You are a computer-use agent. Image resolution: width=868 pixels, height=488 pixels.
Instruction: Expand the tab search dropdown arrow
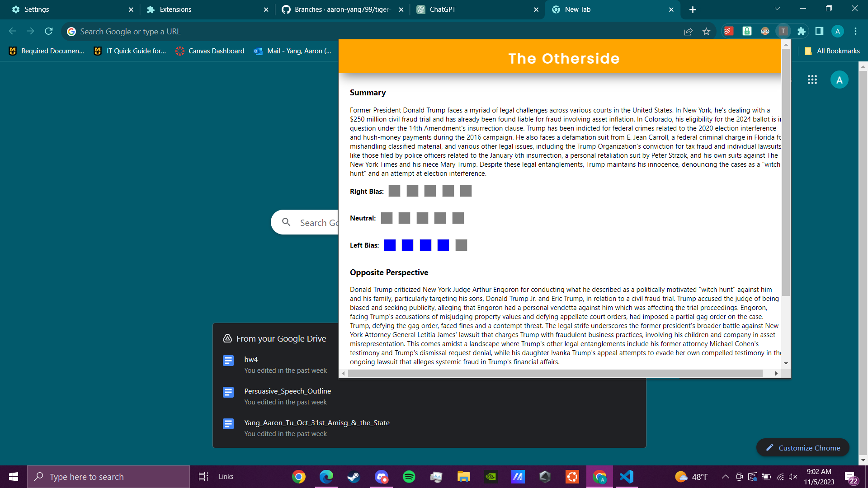[x=777, y=9]
